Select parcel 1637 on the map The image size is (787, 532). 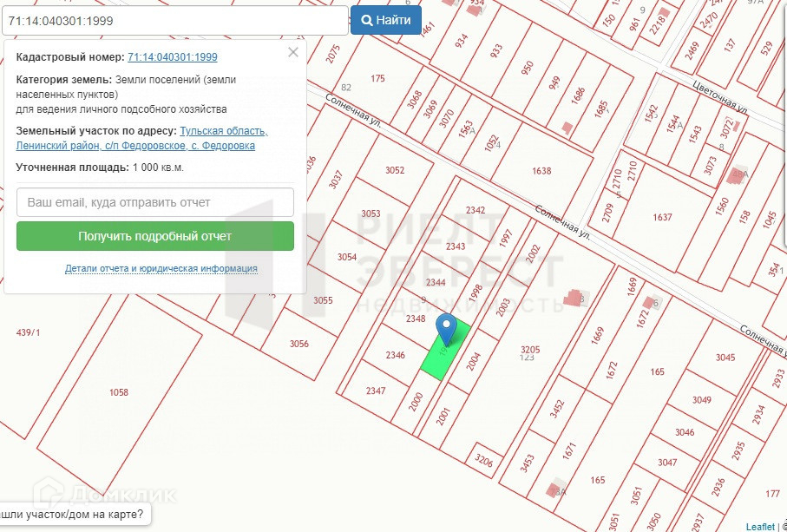[x=662, y=217]
